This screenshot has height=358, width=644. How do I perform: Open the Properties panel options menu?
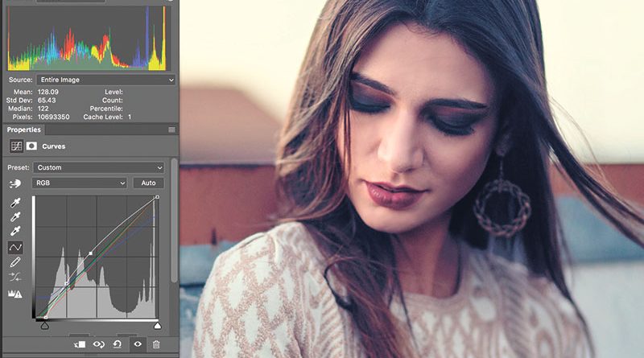(171, 130)
